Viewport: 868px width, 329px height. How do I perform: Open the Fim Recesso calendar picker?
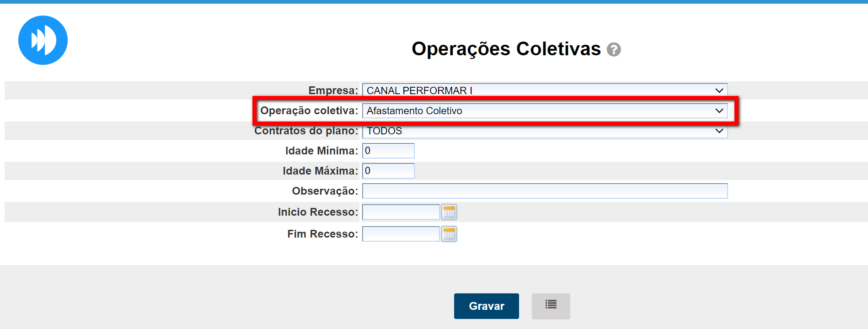click(449, 234)
